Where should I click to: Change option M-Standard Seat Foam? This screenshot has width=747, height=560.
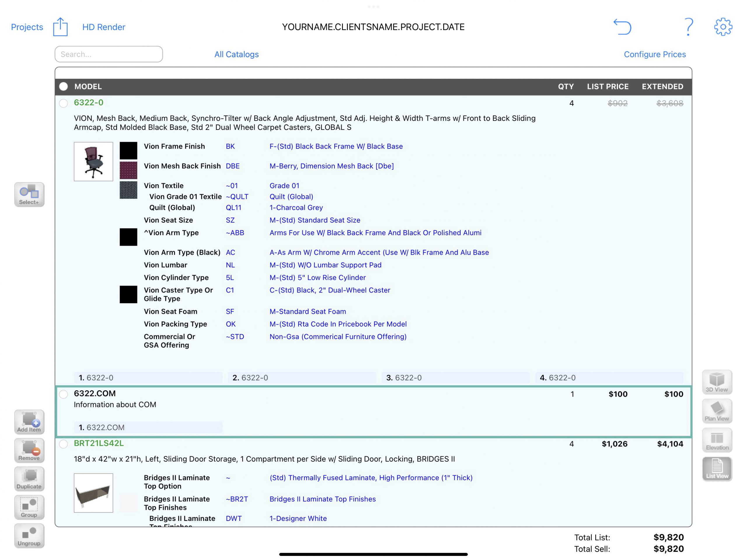[308, 311]
